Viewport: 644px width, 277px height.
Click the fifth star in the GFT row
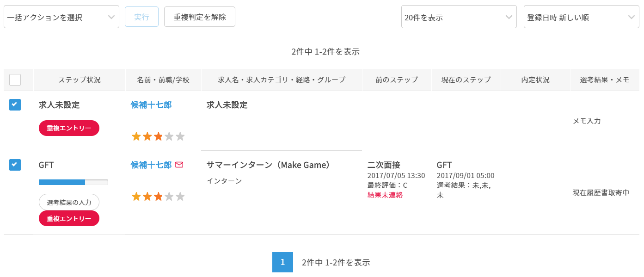[x=180, y=197]
